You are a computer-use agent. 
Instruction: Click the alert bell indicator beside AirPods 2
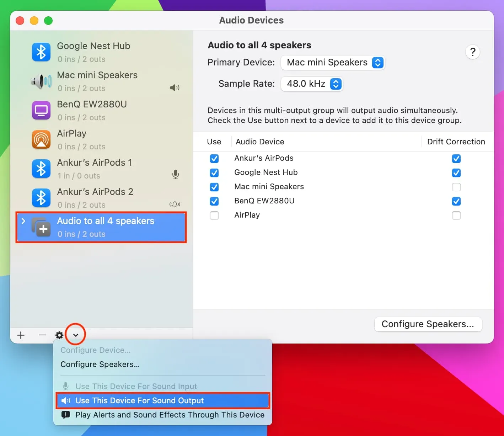(175, 204)
